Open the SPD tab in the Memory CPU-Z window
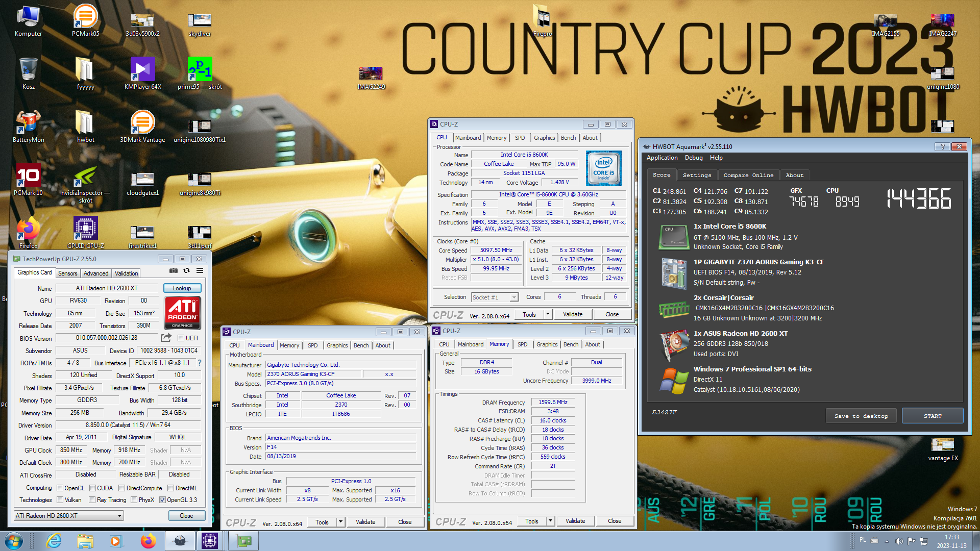Screen dimensions: 980x551 tap(522, 344)
